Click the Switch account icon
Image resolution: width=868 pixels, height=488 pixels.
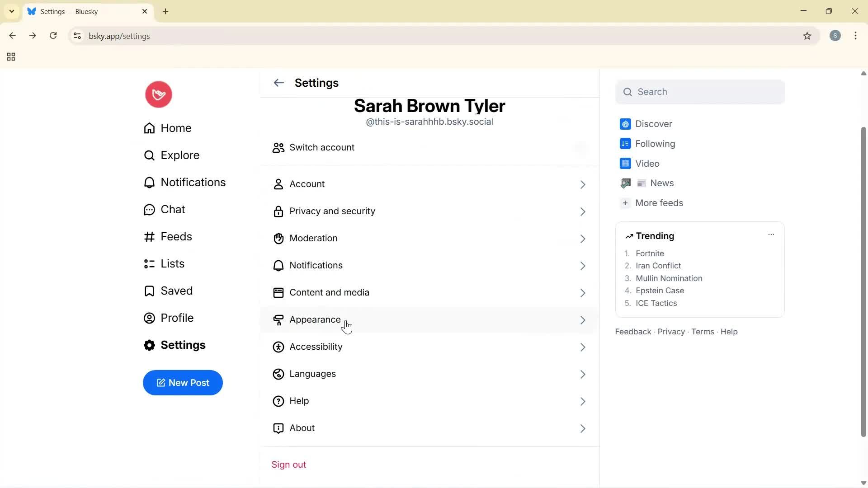278,147
